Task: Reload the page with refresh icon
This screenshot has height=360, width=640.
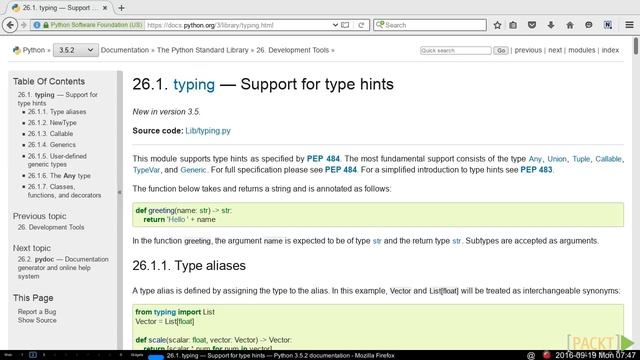Action: pos(361,25)
